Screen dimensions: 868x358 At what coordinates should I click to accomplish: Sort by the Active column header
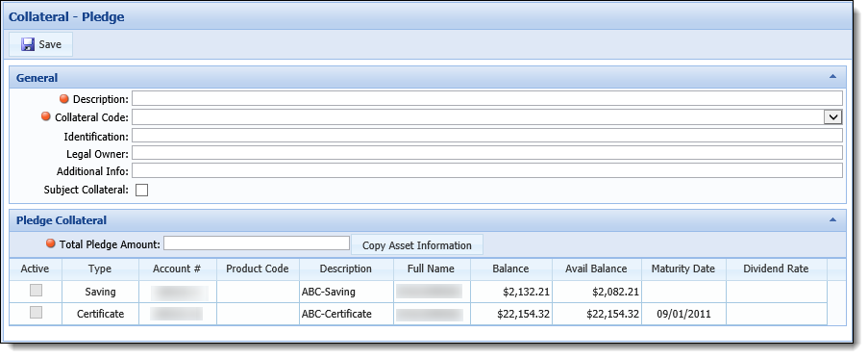click(35, 268)
